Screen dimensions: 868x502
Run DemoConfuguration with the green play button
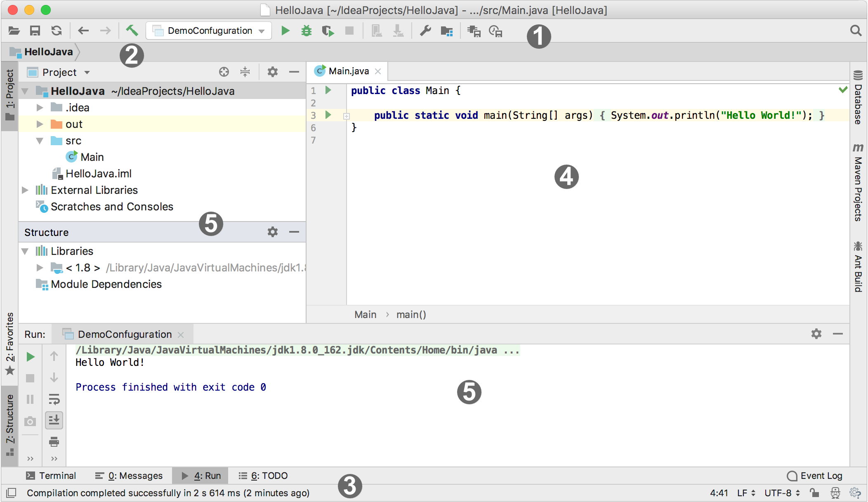point(285,31)
